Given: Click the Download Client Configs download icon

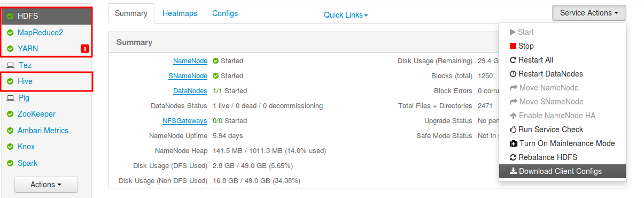Looking at the screenshot, I should (x=513, y=171).
